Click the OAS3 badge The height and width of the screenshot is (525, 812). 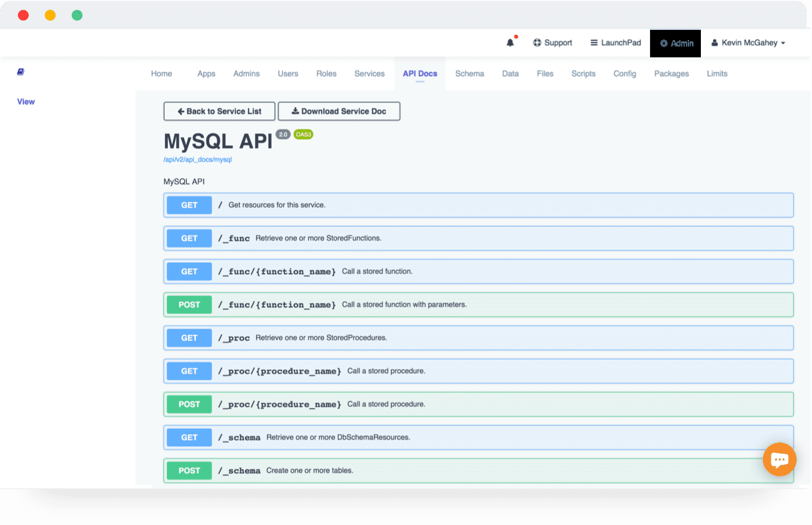[303, 134]
